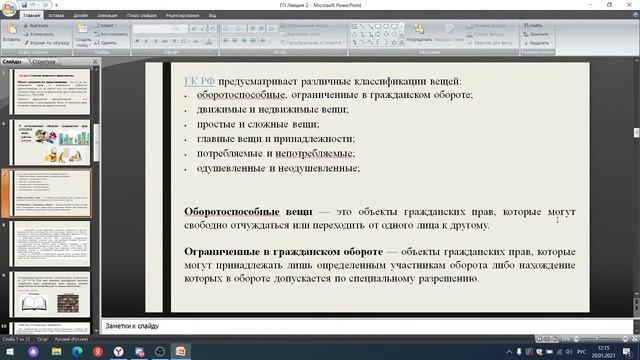Screen dimensions: 640x360
Task: Select the Rectangle shape in gallery
Action: (378, 27)
